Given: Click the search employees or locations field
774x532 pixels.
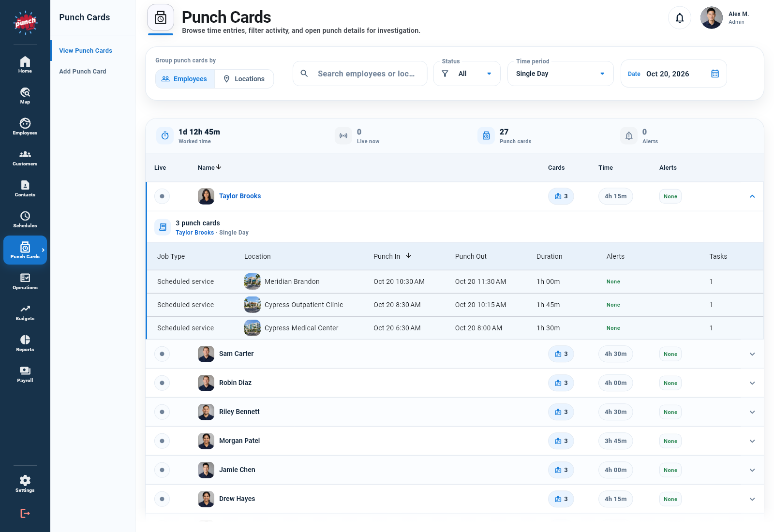Looking at the screenshot, I should (x=360, y=74).
